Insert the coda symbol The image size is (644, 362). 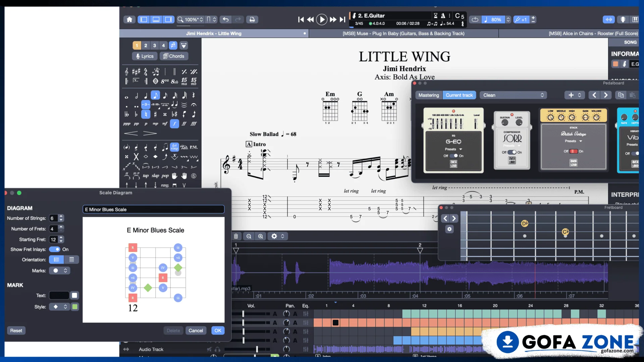155,81
